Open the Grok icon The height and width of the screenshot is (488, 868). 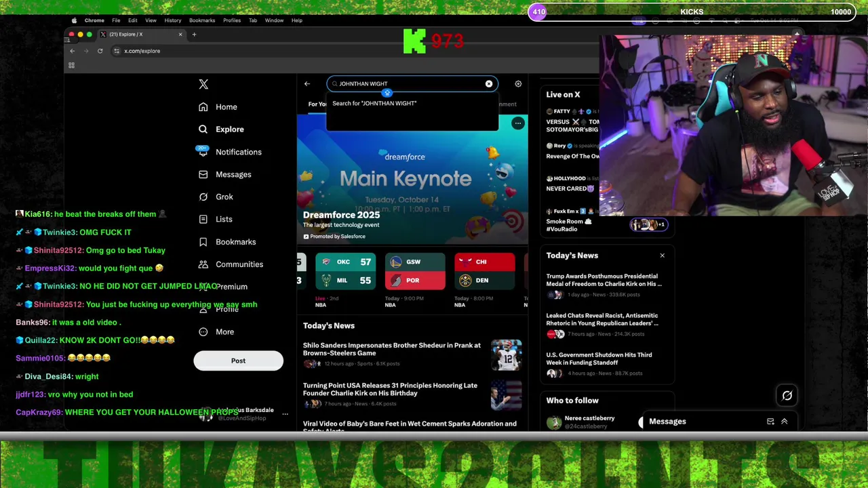click(203, 197)
